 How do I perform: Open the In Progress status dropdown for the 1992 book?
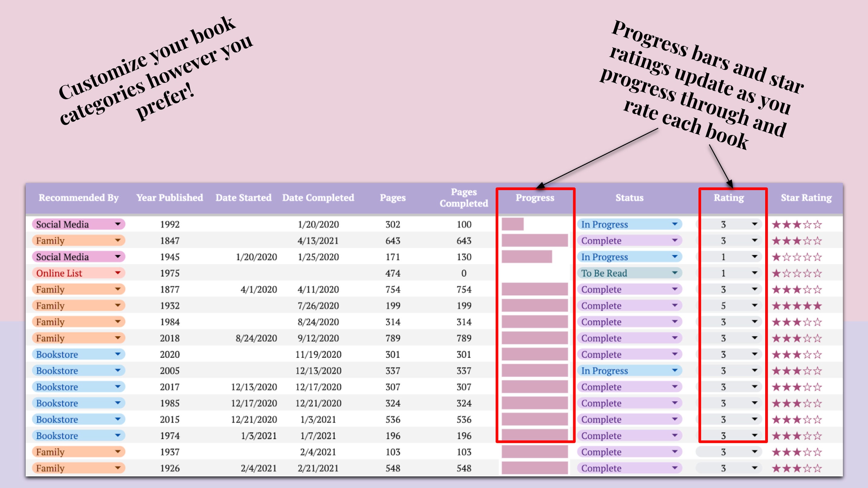[675, 224]
